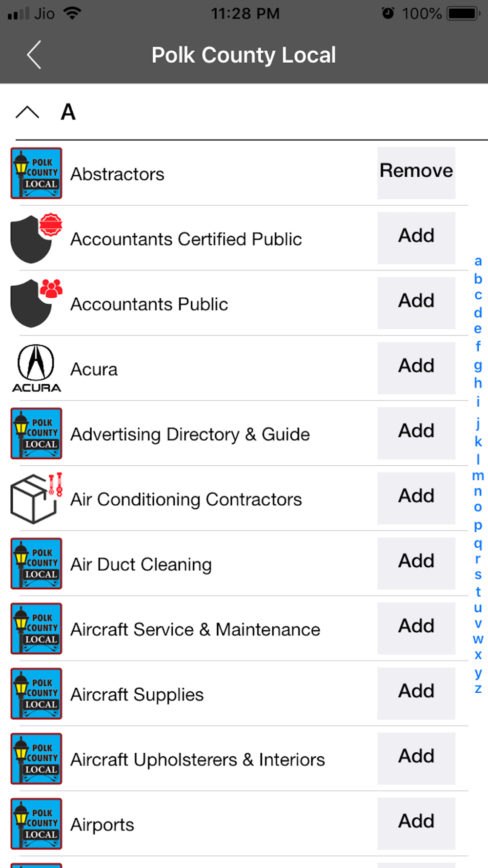The width and height of the screenshot is (488, 868).
Task: Collapse the A section
Action: (x=27, y=112)
